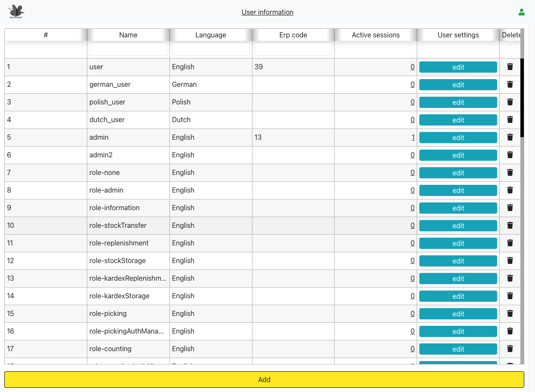Click edit button for admin2
Viewport: 535px width, 392px height.
coord(458,155)
